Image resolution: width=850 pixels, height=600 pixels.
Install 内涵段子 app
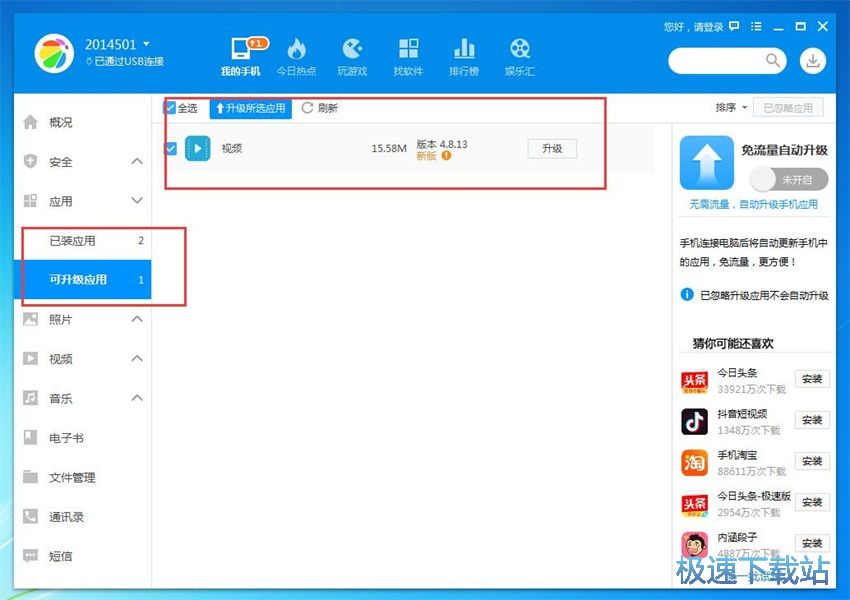pyautogui.click(x=812, y=543)
